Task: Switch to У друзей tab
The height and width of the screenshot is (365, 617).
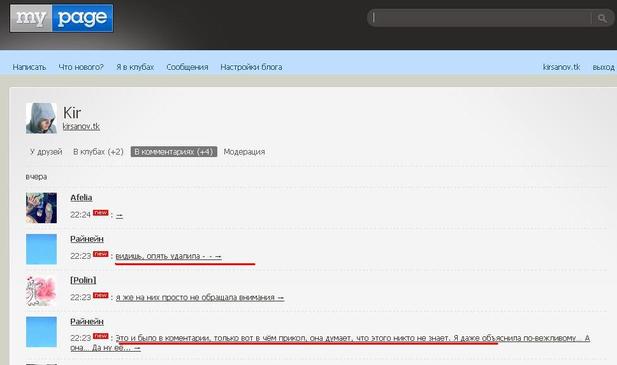Action: click(x=46, y=152)
